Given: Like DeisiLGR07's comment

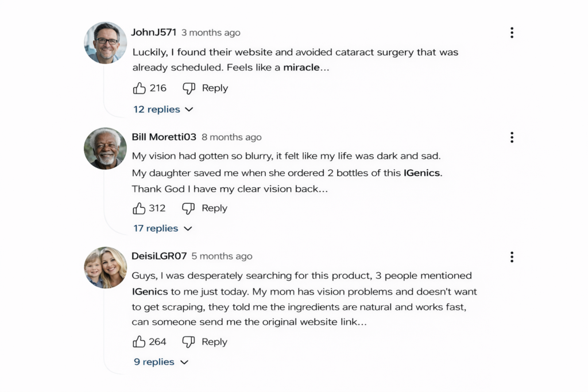Looking at the screenshot, I should click(x=139, y=342).
